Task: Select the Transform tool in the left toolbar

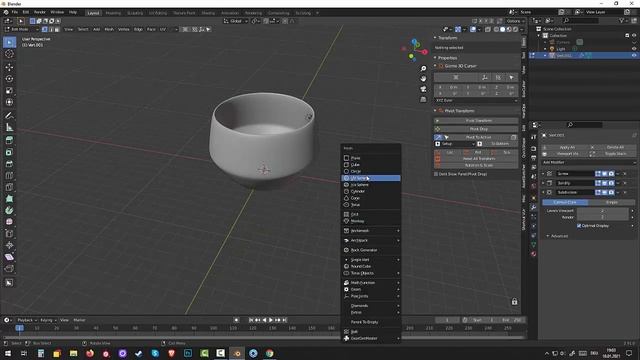Action: [9, 102]
